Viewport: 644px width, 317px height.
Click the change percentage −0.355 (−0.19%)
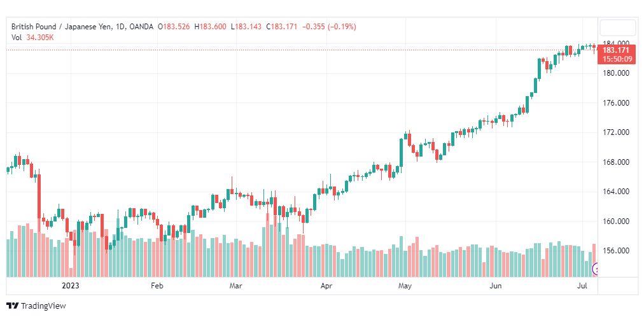pyautogui.click(x=329, y=27)
